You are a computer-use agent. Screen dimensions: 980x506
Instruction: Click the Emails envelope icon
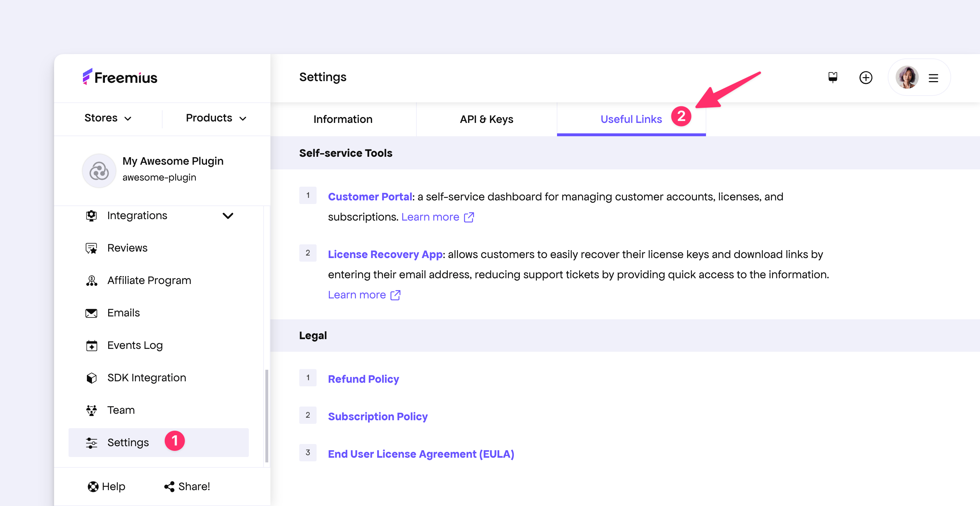[91, 313]
